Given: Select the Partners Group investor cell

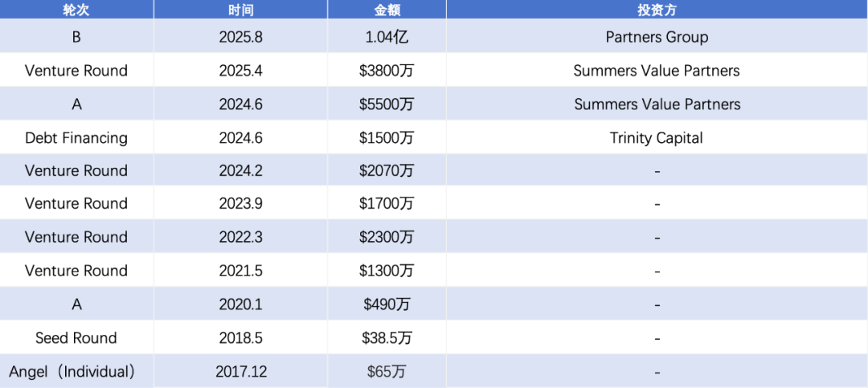Looking at the screenshot, I should (657, 37).
